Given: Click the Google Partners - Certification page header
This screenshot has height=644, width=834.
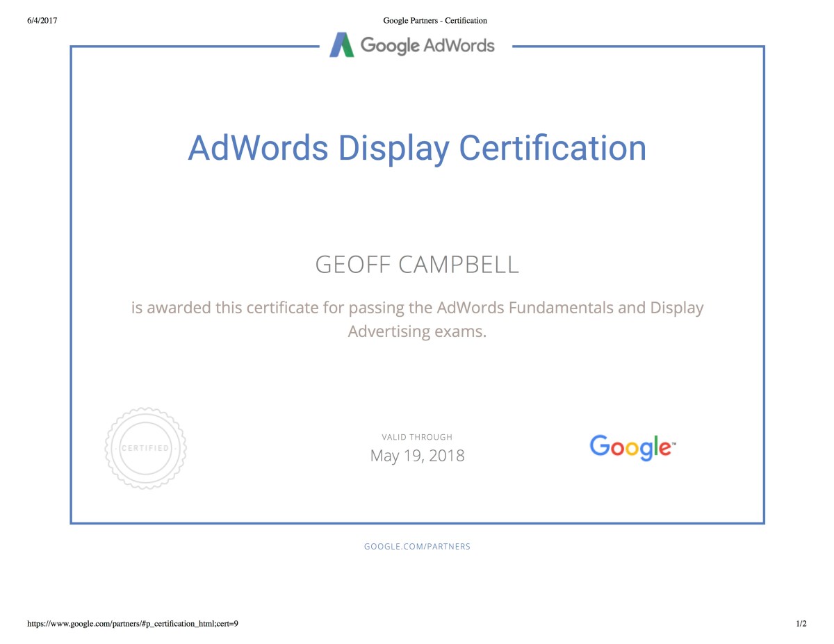Looking at the screenshot, I should pos(435,20).
